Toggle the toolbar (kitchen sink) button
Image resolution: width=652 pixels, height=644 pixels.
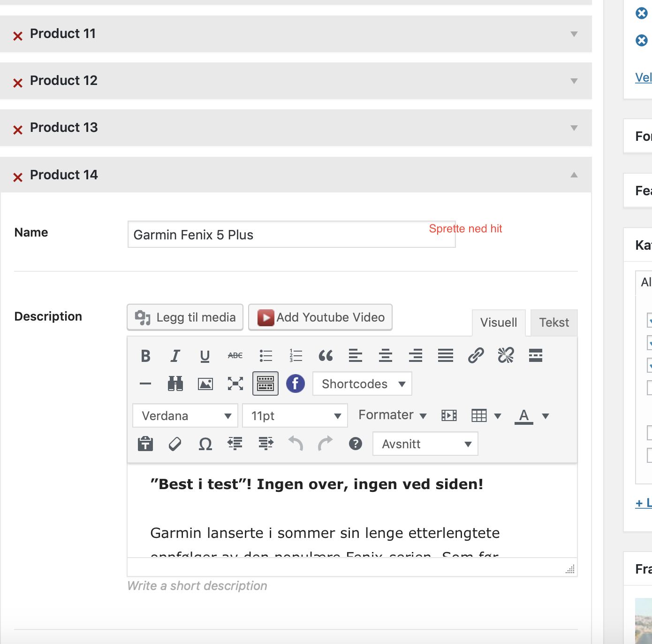click(265, 384)
